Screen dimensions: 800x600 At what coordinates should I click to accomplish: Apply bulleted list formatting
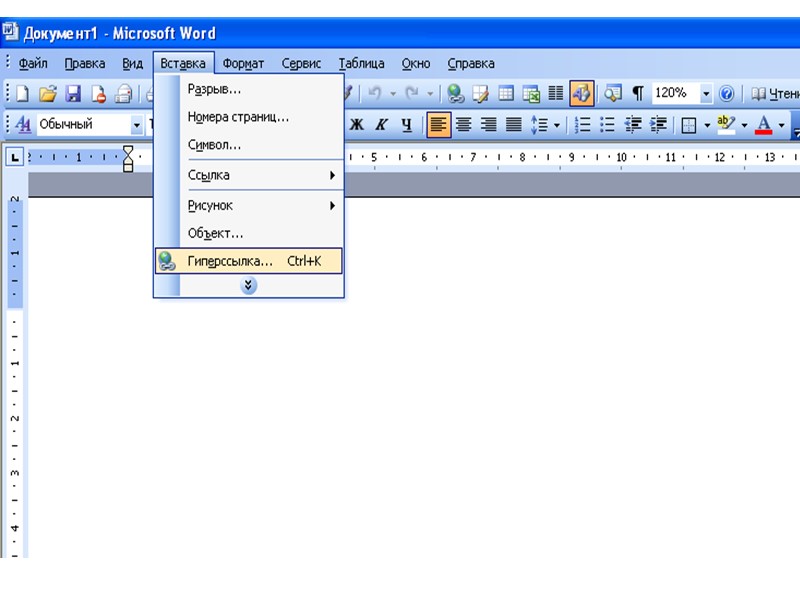point(607,124)
